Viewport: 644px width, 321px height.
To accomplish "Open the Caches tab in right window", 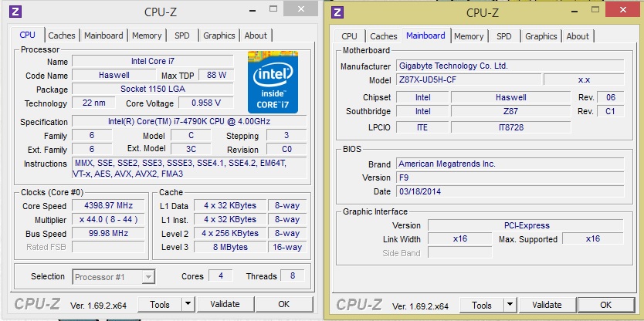I will click(384, 36).
